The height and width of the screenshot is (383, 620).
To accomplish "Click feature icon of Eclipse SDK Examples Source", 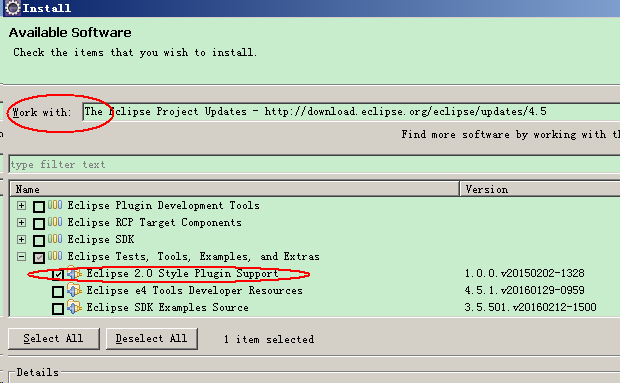I will point(74,307).
